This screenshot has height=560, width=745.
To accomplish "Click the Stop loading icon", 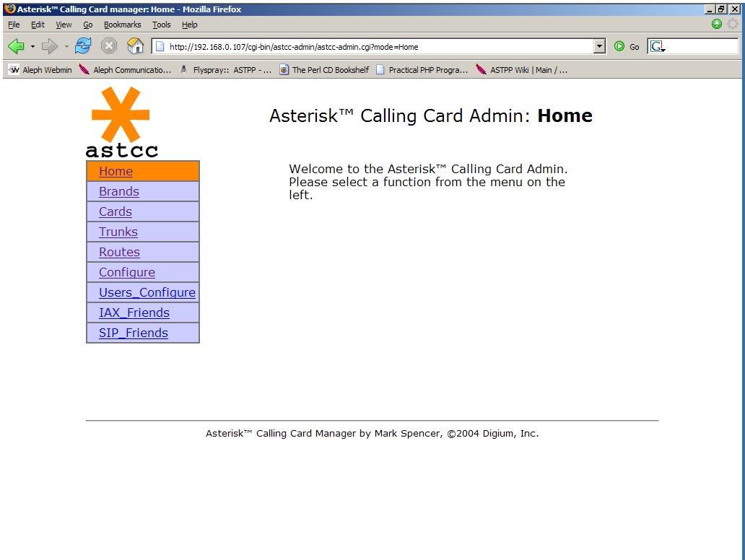I will click(109, 46).
